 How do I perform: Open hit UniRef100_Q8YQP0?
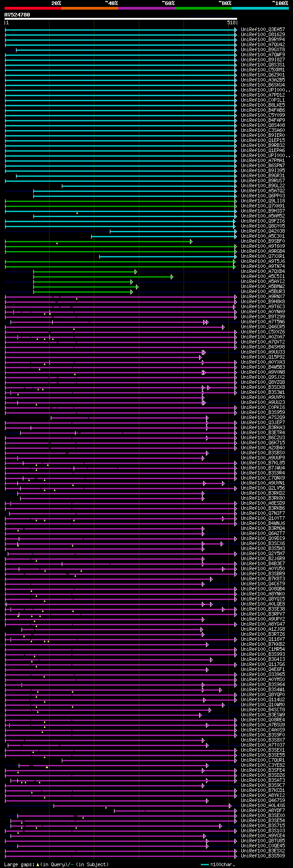(x=263, y=695)
